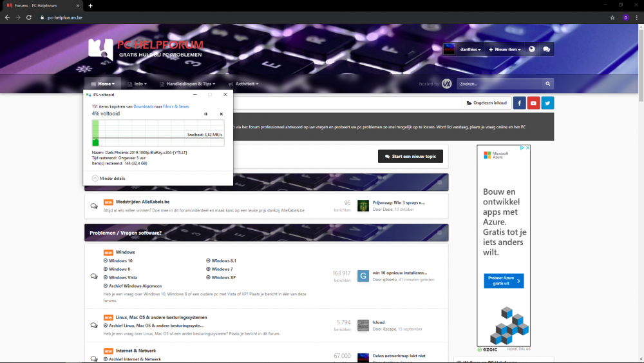Cancel the file copy with the X
Viewport: 644px width, 363px height.
[222, 114]
